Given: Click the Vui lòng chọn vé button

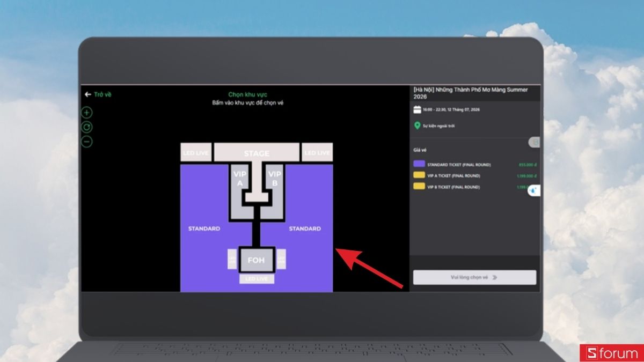Looking at the screenshot, I should point(474,277).
